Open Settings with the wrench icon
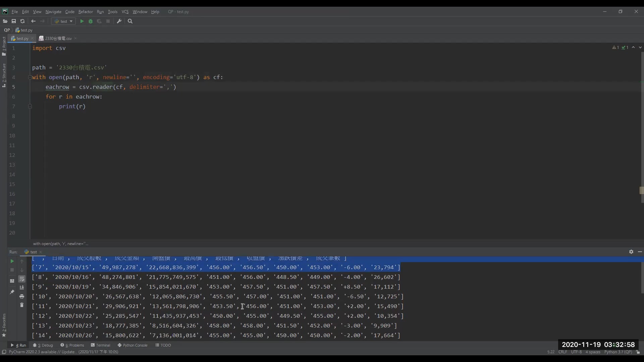Viewport: 644px width, 362px height. tap(119, 21)
